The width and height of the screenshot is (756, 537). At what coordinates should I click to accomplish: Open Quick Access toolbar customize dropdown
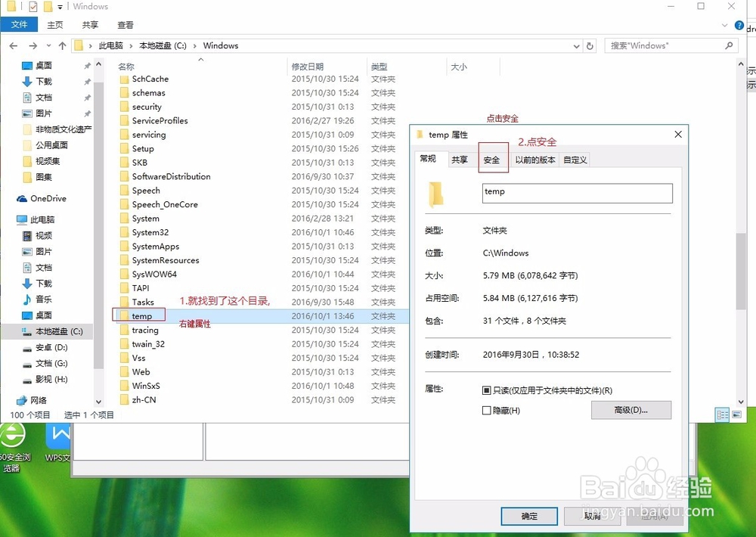coord(60,8)
